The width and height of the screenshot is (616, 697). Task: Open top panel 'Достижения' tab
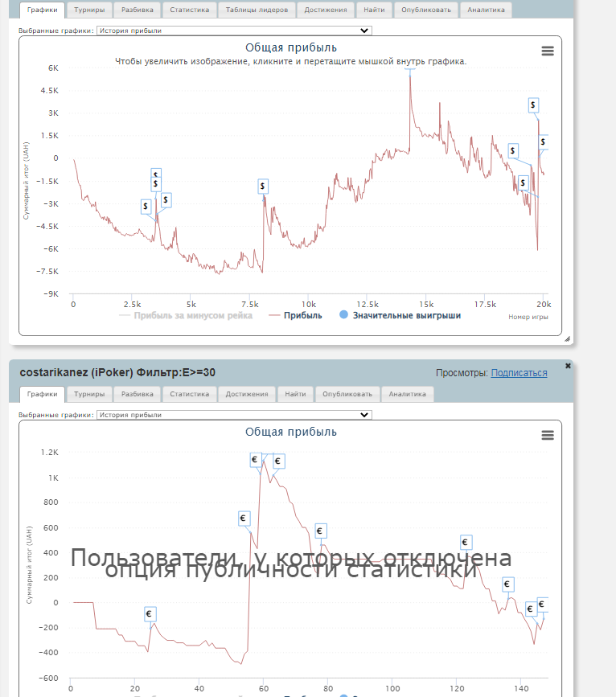pyautogui.click(x=326, y=10)
